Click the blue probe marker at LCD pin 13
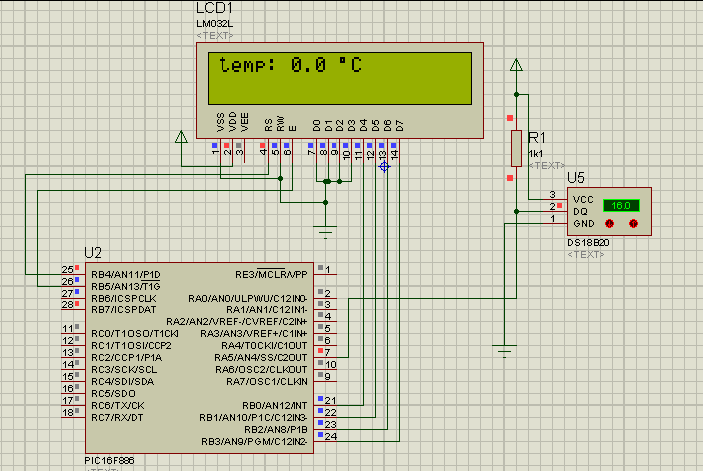703x471 pixels. pos(383,167)
